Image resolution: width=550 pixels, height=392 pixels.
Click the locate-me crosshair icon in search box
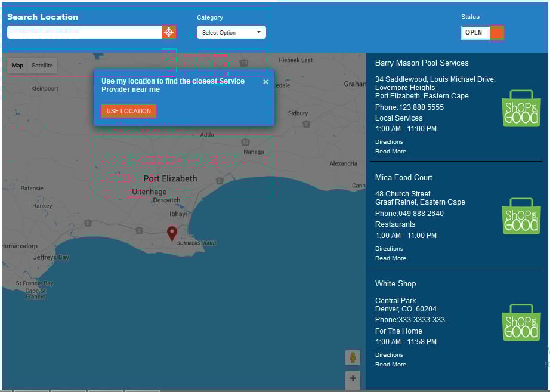[x=169, y=32]
